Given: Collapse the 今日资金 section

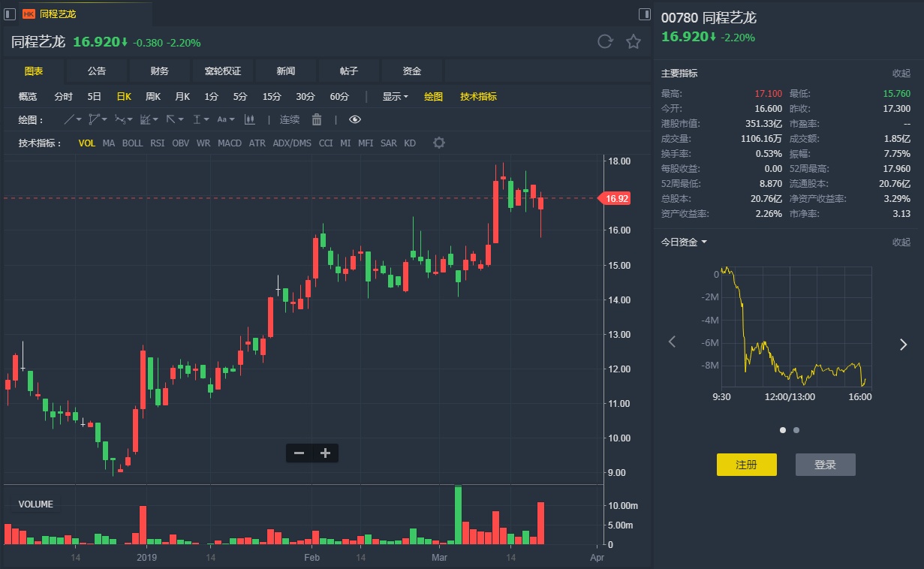Looking at the screenshot, I should (x=901, y=242).
